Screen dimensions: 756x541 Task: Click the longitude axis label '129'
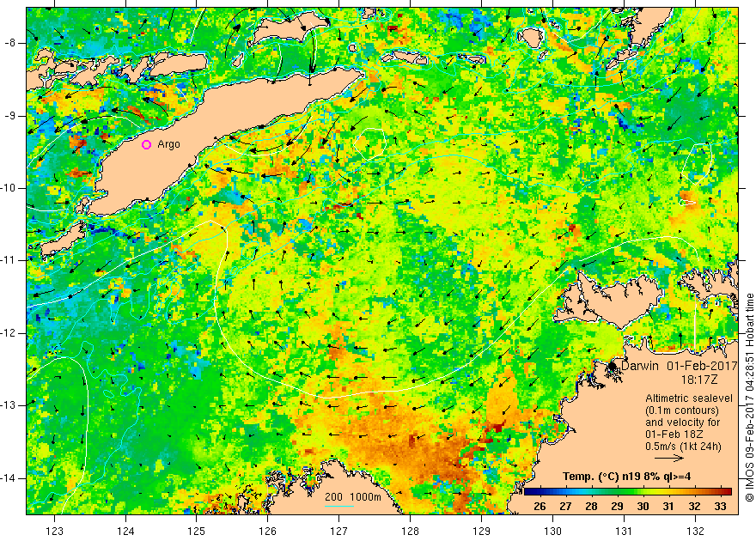pos(481,531)
